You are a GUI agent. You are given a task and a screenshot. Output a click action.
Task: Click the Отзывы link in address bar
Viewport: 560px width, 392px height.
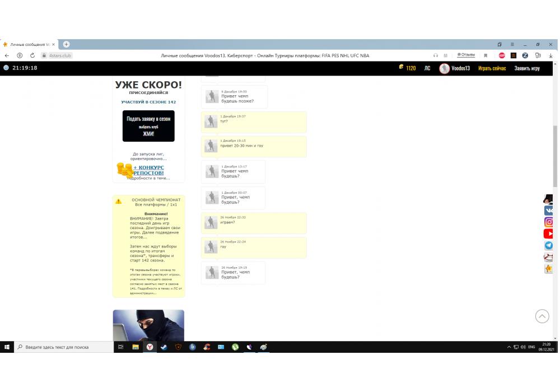[466, 55]
